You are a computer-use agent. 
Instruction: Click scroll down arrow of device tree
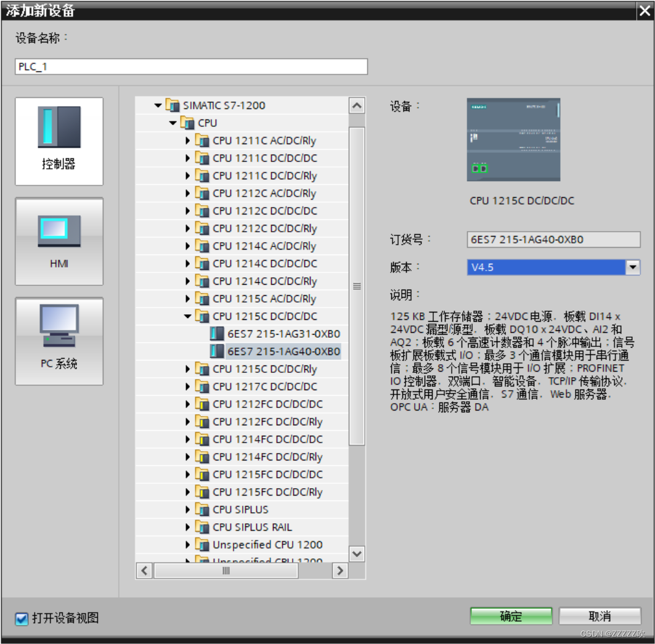[357, 554]
